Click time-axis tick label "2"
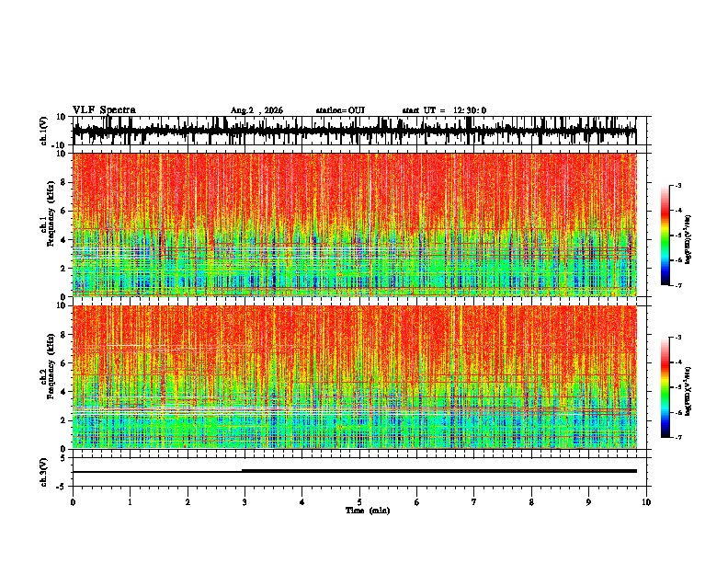 (188, 502)
